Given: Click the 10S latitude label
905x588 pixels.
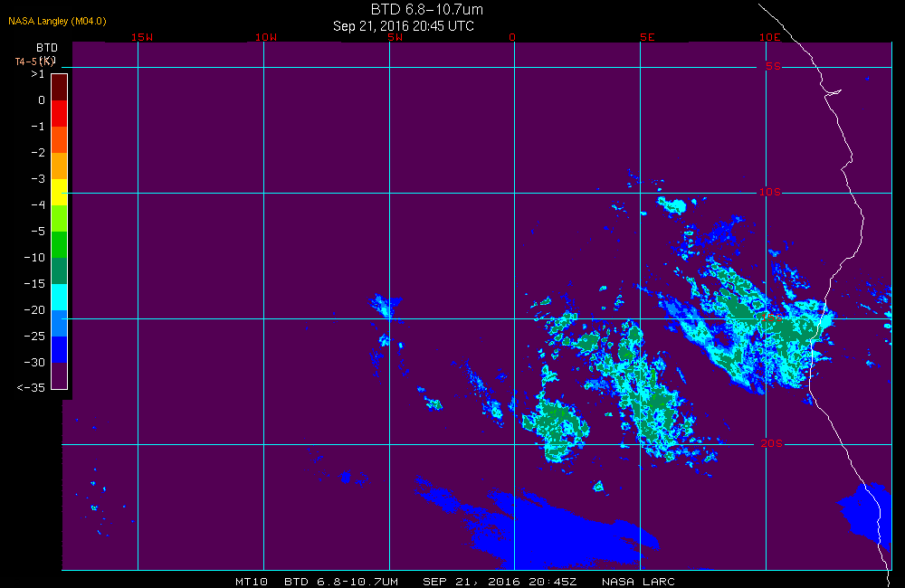Looking at the screenshot, I should point(770,192).
